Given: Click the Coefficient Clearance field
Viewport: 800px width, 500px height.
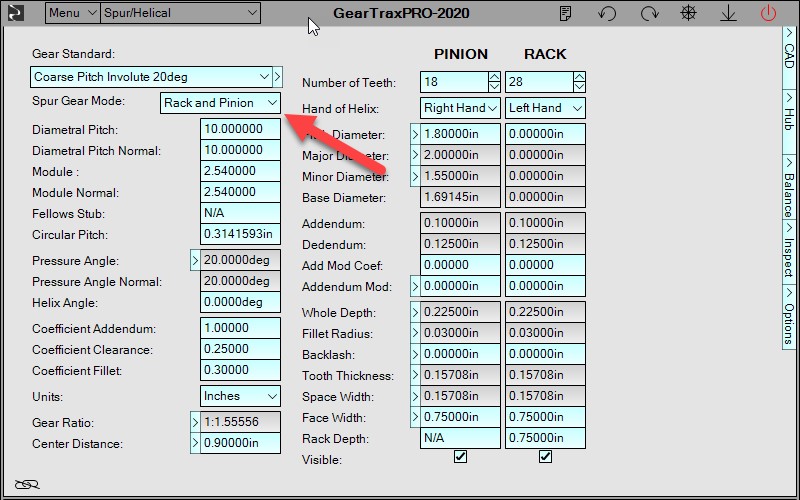Looking at the screenshot, I should (x=240, y=349).
